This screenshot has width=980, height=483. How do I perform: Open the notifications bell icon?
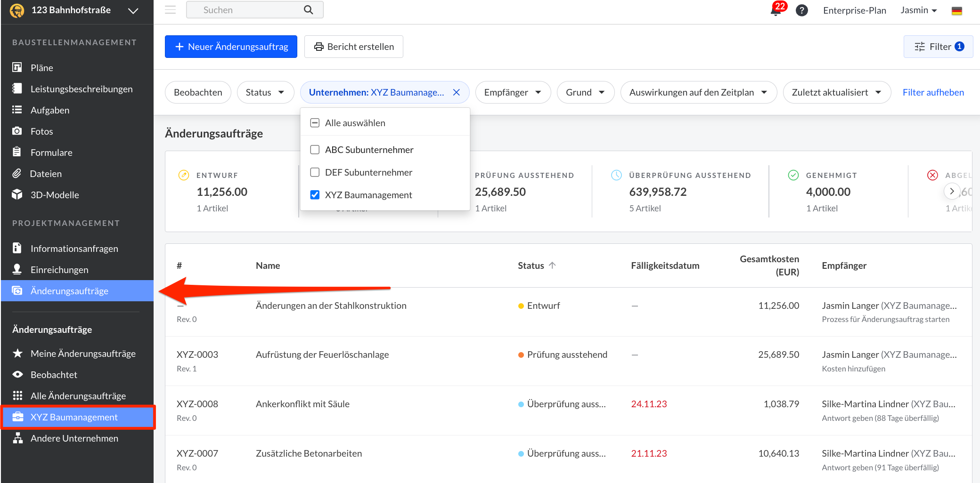coord(776,10)
